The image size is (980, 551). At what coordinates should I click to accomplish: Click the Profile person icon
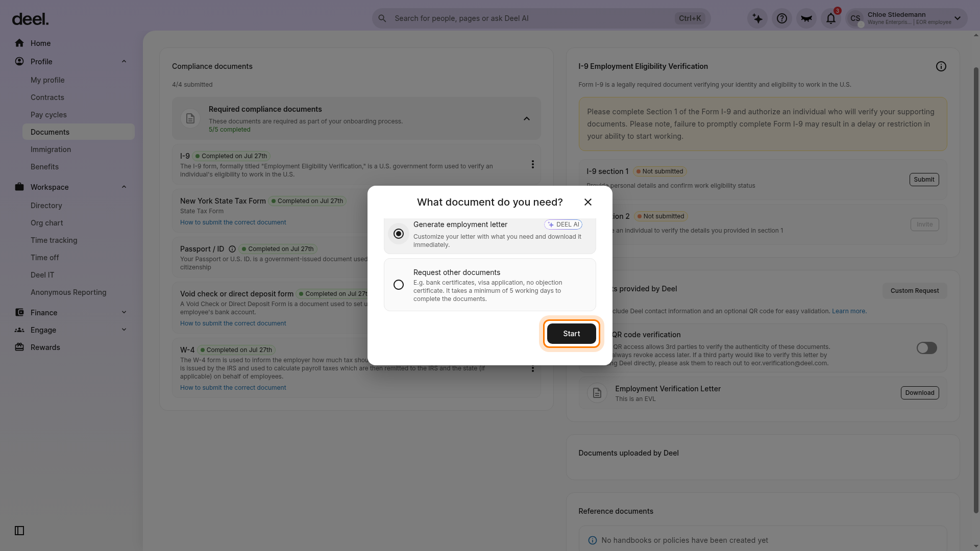click(19, 61)
